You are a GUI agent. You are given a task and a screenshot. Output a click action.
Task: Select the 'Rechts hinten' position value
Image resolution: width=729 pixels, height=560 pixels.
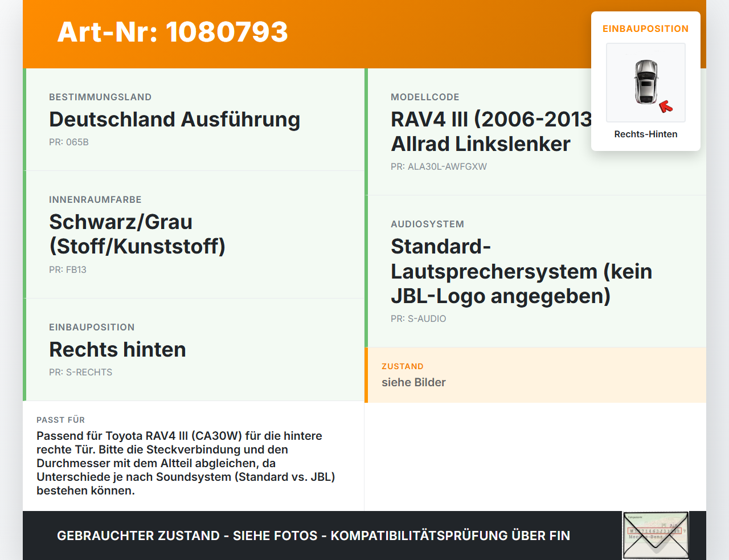click(117, 350)
